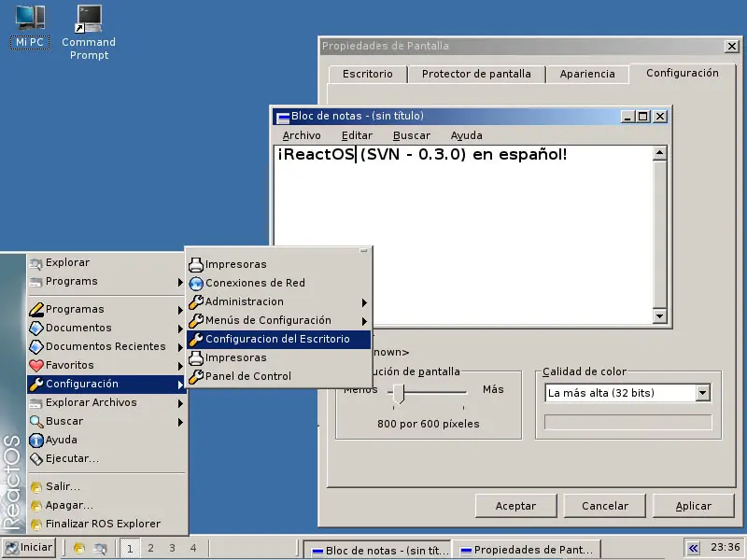Activate Propiedades de Pantalla taskbar button
This screenshot has width=747, height=560.
click(527, 550)
